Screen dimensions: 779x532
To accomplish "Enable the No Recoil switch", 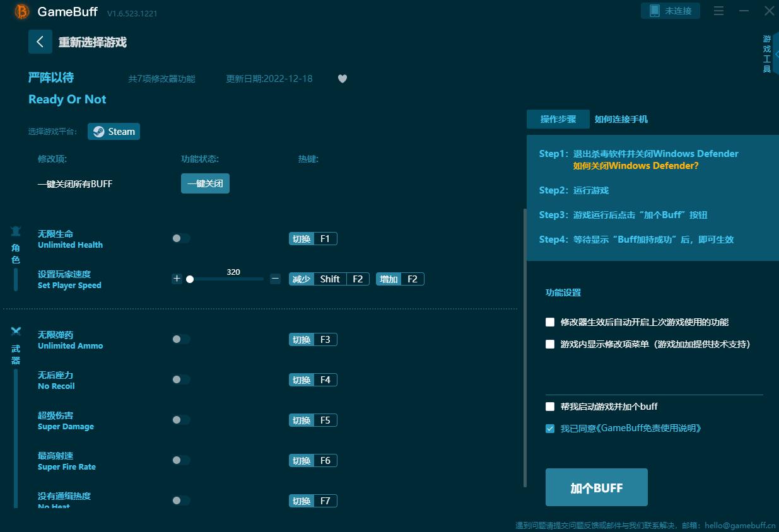I will point(181,379).
